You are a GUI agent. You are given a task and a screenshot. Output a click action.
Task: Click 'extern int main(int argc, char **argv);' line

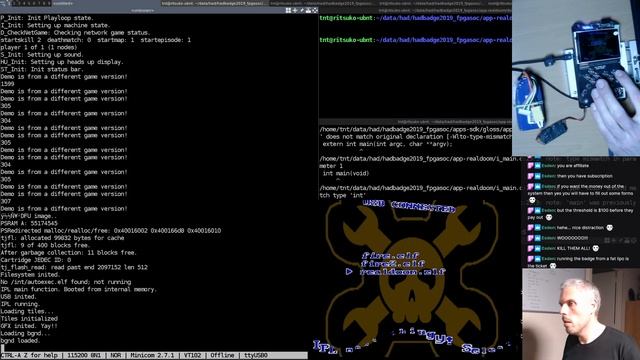point(387,144)
